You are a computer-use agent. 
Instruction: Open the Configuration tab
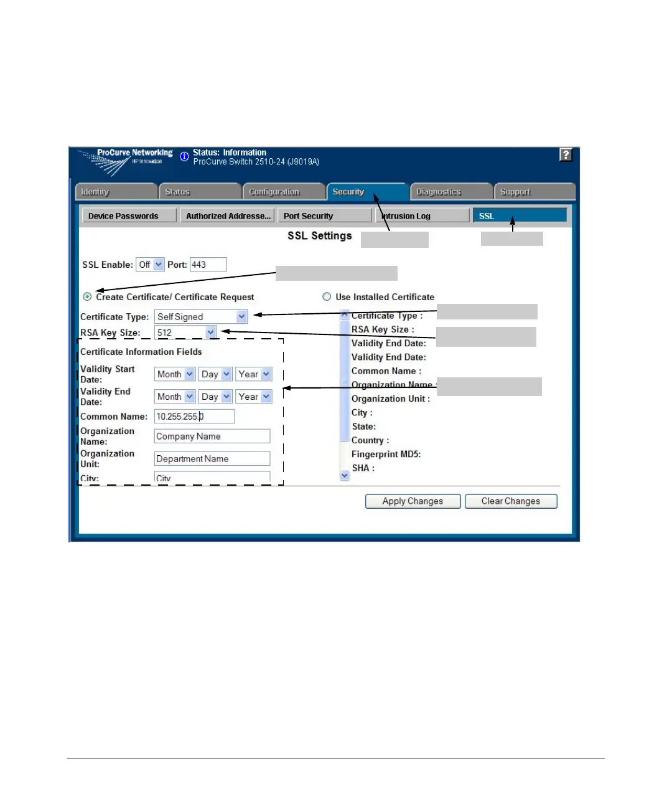click(x=284, y=192)
